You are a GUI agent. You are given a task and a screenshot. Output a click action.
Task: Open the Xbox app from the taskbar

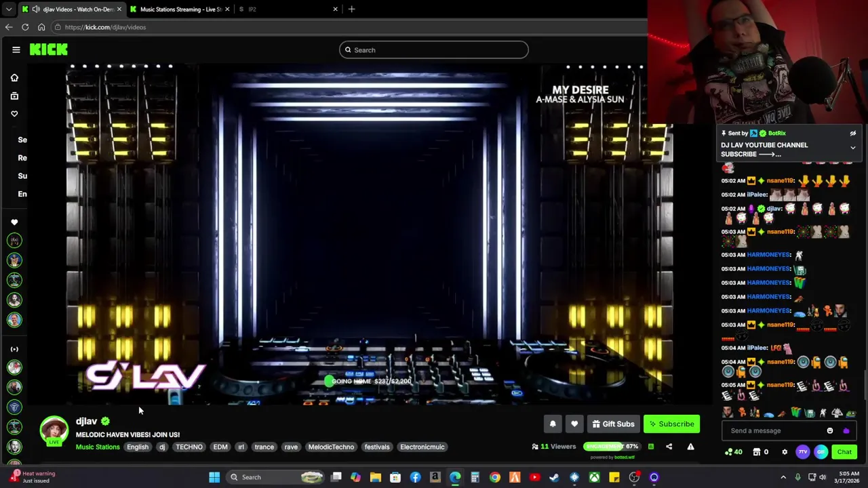click(594, 477)
